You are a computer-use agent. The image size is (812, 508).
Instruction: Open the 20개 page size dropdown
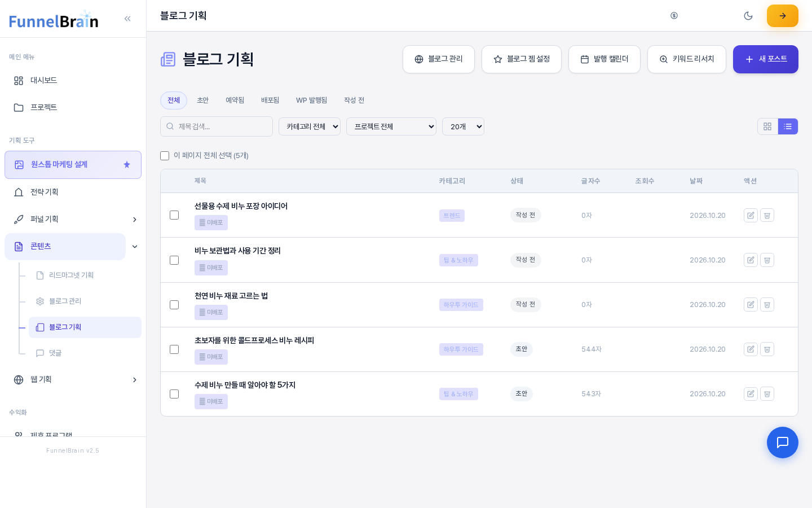coord(463,126)
